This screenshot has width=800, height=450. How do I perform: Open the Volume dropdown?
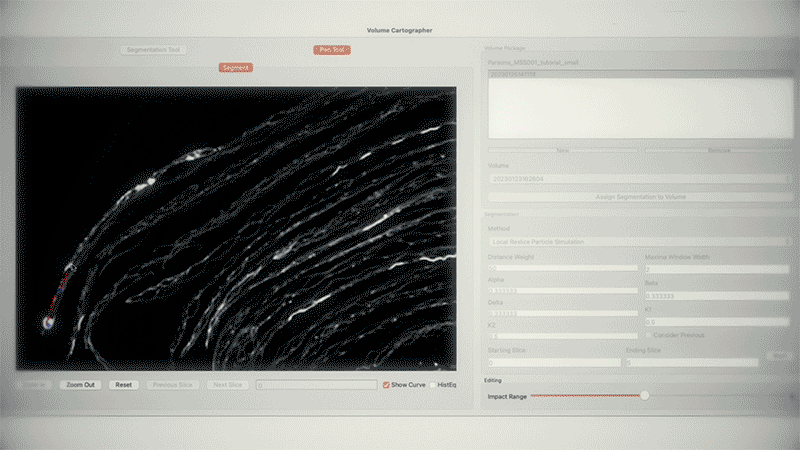[638, 178]
